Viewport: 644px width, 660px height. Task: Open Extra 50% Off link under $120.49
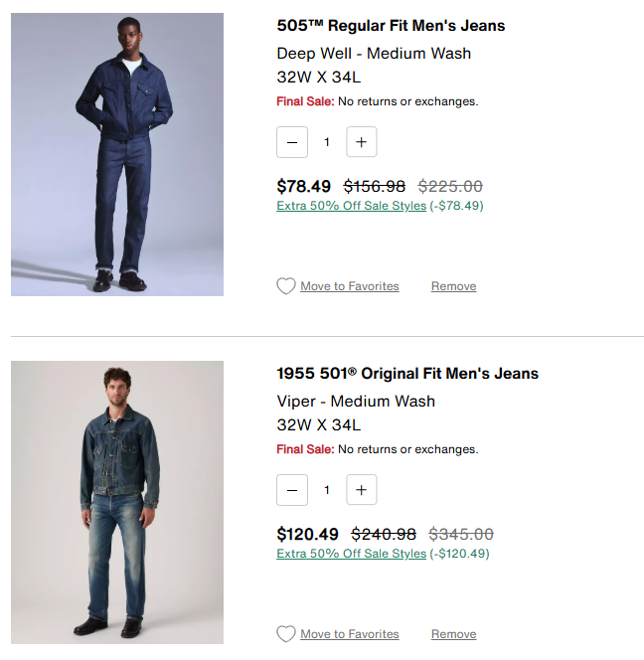point(351,554)
